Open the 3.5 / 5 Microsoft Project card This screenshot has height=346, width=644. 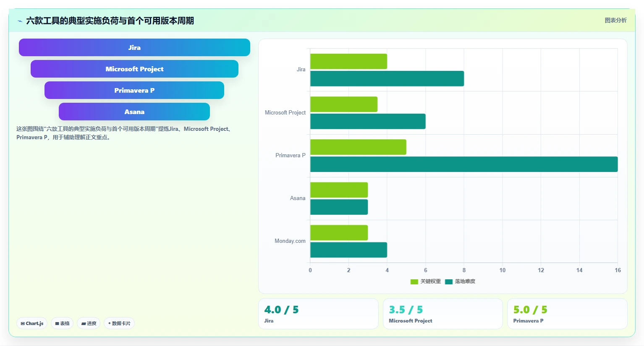point(442,314)
